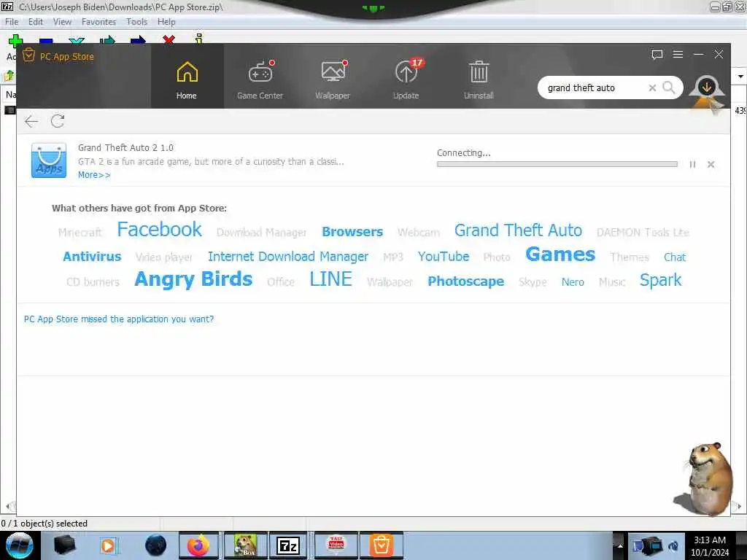Open the feedback chat bubble icon
747x560 pixels.
(x=657, y=54)
